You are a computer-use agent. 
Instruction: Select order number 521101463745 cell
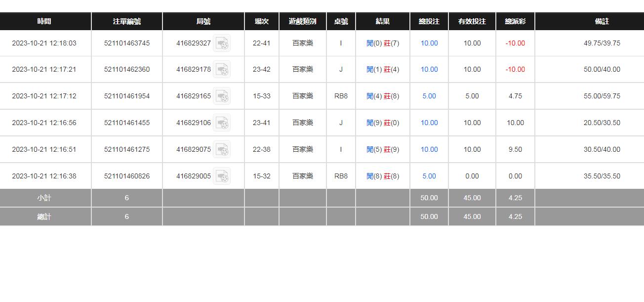[127, 43]
